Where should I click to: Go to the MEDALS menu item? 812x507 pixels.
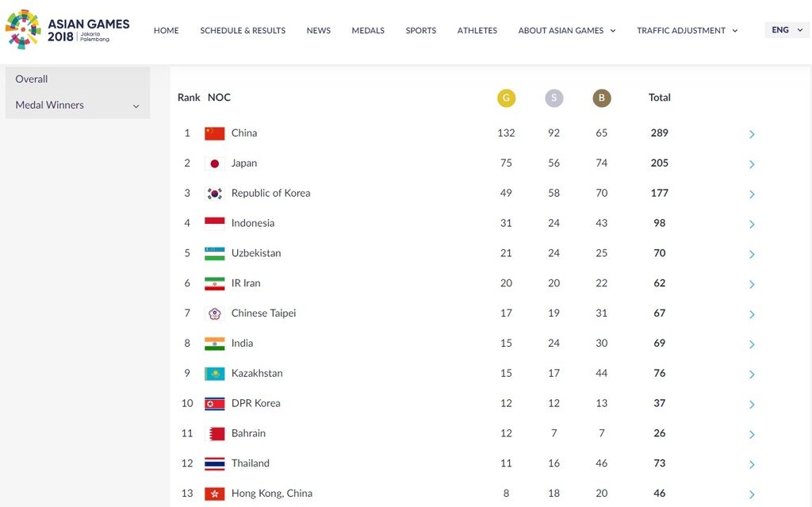pos(368,30)
